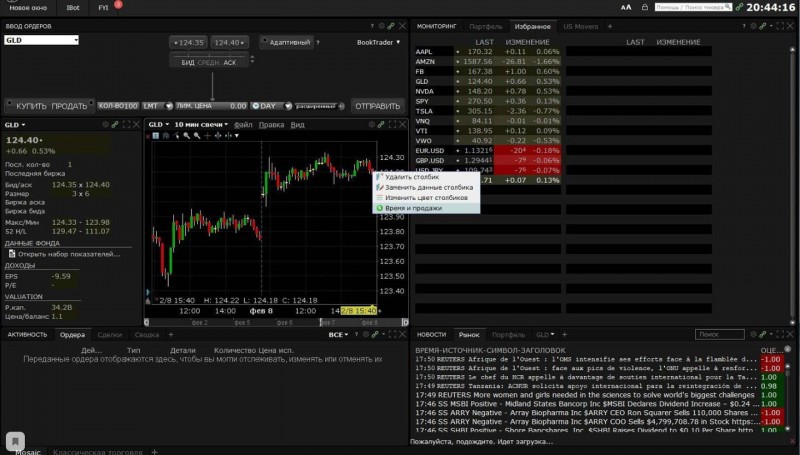Screen dimensions: 800x455
Task: Click the расширенный advanced slider
Action: click(x=315, y=106)
